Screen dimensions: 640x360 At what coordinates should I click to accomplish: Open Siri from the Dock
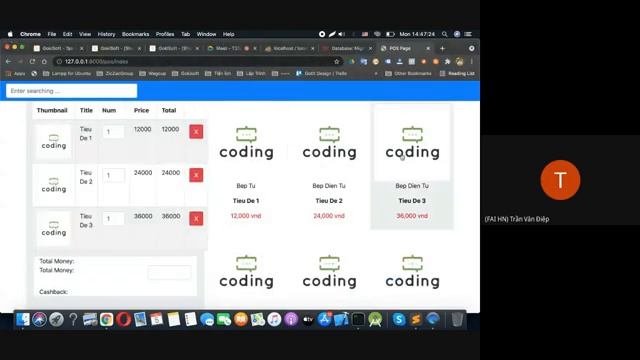(x=40, y=319)
